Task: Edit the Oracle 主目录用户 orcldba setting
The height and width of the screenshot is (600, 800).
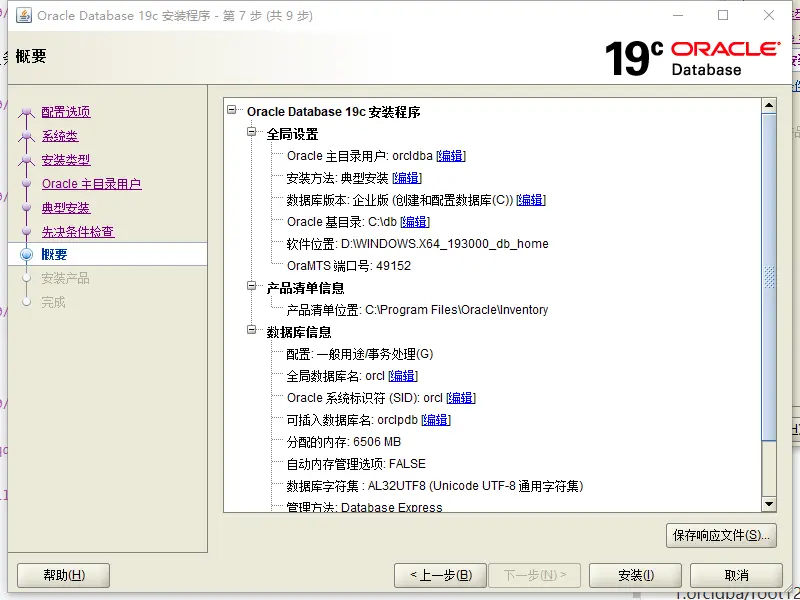Action: click(x=451, y=156)
